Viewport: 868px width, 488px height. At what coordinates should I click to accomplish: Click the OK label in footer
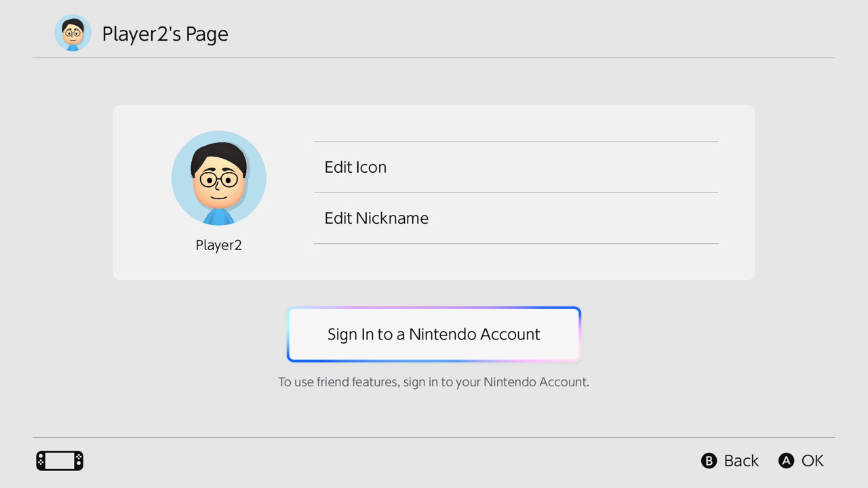tap(812, 461)
